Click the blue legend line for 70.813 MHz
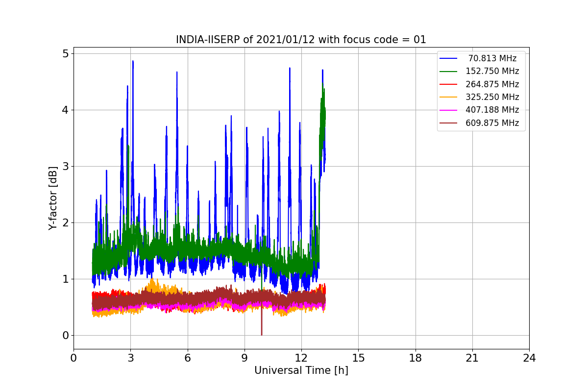 pyautogui.click(x=449, y=58)
